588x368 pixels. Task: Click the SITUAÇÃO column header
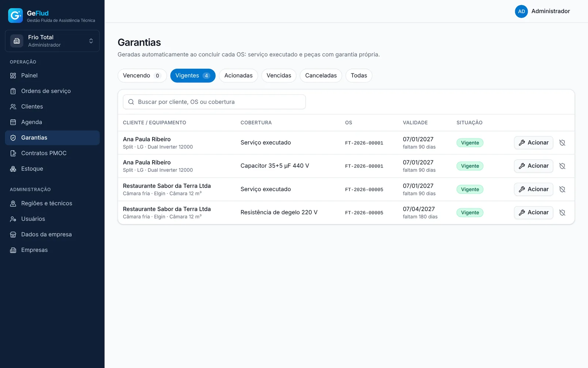coord(469,123)
